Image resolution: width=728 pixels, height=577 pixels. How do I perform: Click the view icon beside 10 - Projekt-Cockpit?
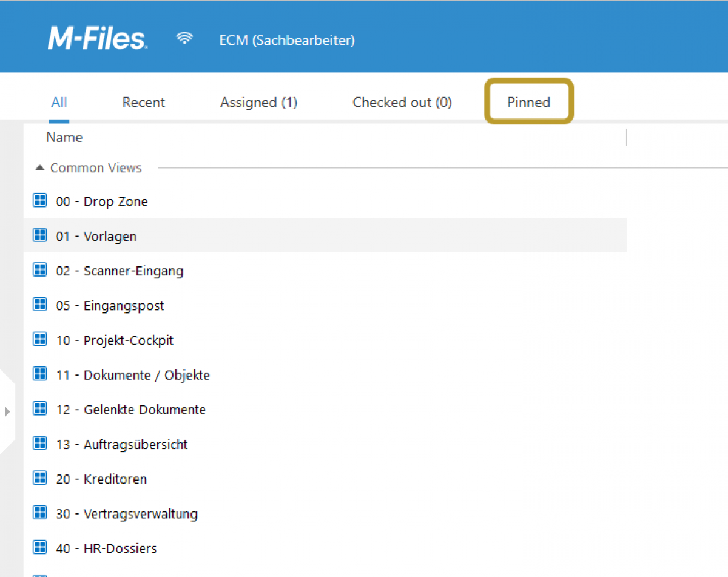[x=39, y=339]
